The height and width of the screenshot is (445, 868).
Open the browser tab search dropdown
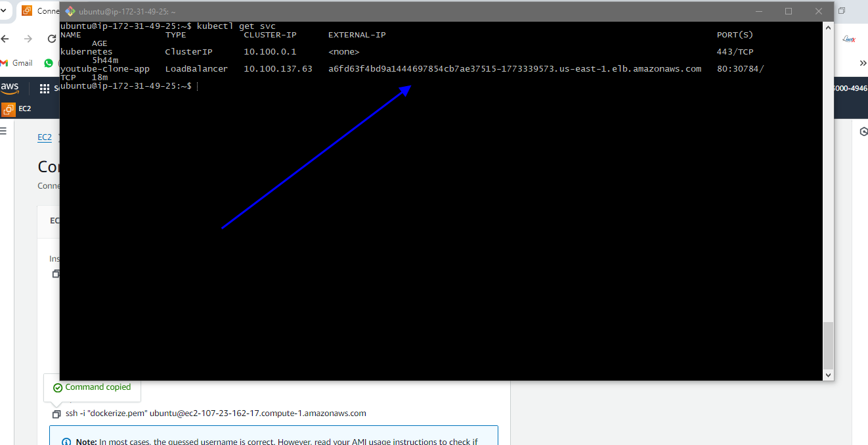[x=4, y=11]
